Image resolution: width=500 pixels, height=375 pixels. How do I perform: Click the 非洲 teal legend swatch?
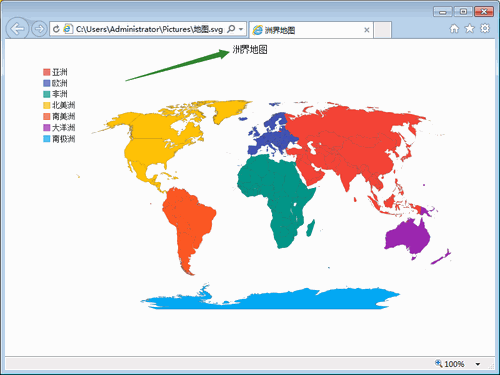click(47, 94)
